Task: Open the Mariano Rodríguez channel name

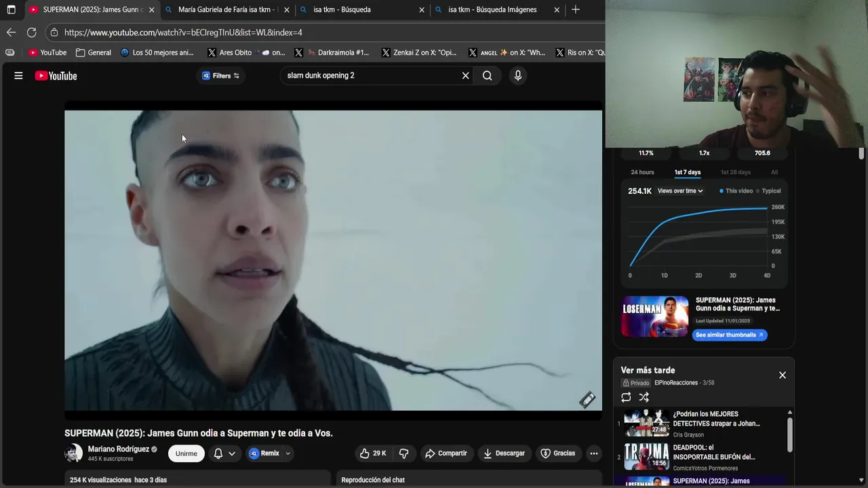Action: tap(119, 449)
